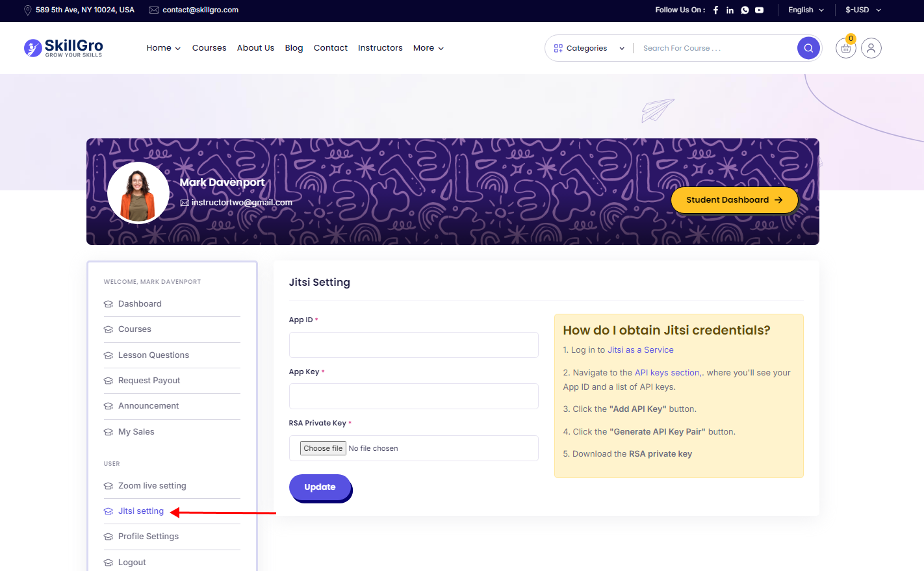
Task: Click the location pin icon in top bar
Action: click(x=28, y=10)
